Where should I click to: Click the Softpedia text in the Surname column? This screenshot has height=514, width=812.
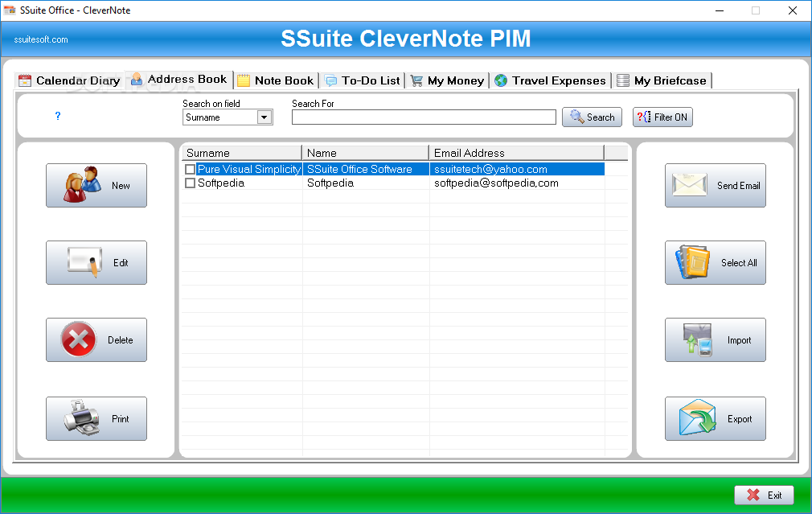click(x=220, y=183)
